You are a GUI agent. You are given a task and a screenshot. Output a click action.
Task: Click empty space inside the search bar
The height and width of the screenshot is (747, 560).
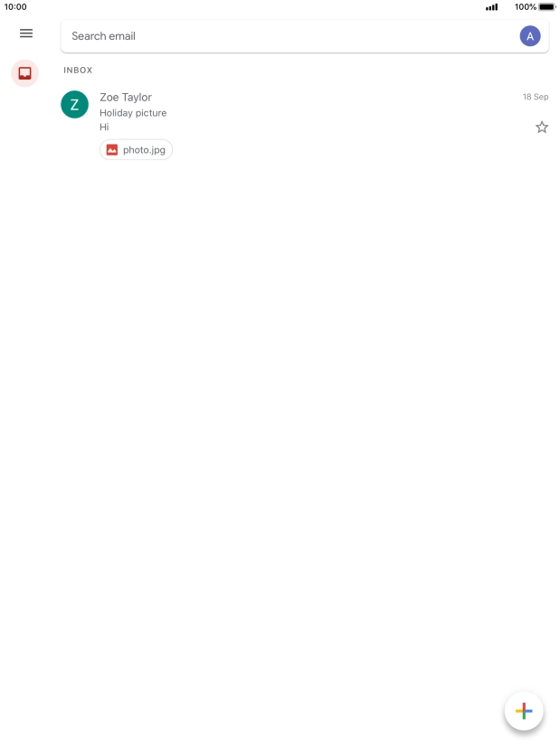[x=324, y=36]
